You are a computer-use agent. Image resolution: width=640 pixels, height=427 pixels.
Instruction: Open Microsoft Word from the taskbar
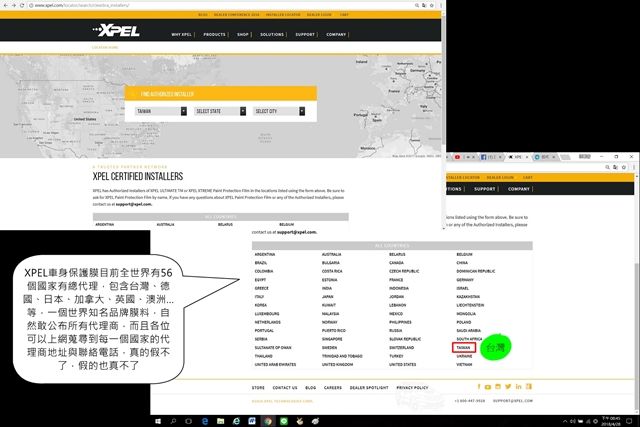pos(252,421)
